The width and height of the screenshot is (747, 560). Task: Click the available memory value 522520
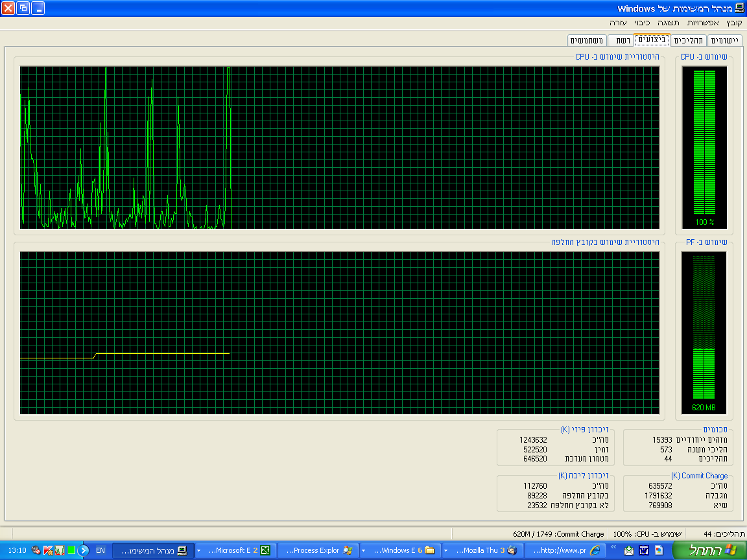coord(535,450)
